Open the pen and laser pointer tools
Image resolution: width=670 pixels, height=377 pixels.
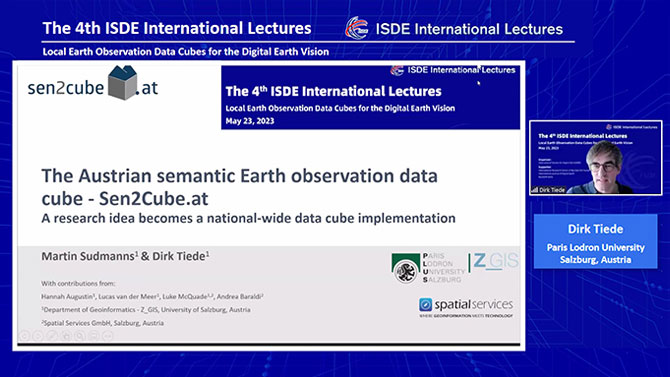click(52, 336)
